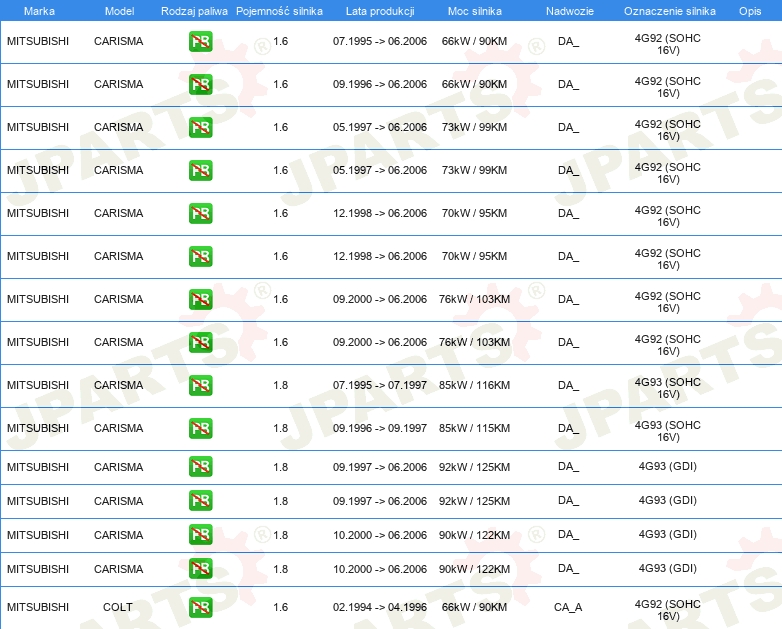Click fuel icon in row dated 09.1996 -> 09.1997
This screenshot has width=782, height=629.
(200, 428)
